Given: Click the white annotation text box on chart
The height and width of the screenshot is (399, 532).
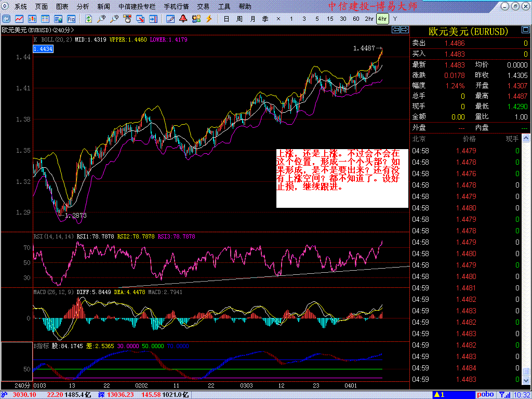Looking at the screenshot, I should [342, 178].
